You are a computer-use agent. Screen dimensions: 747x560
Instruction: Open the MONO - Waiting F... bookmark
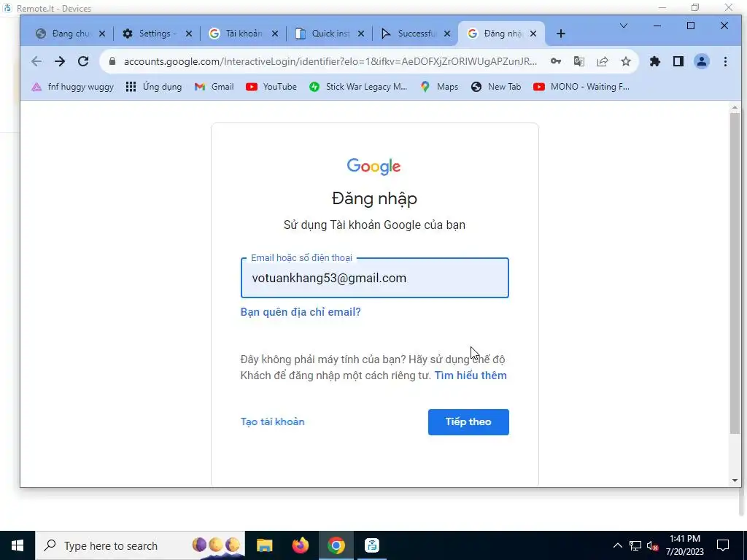581,87
